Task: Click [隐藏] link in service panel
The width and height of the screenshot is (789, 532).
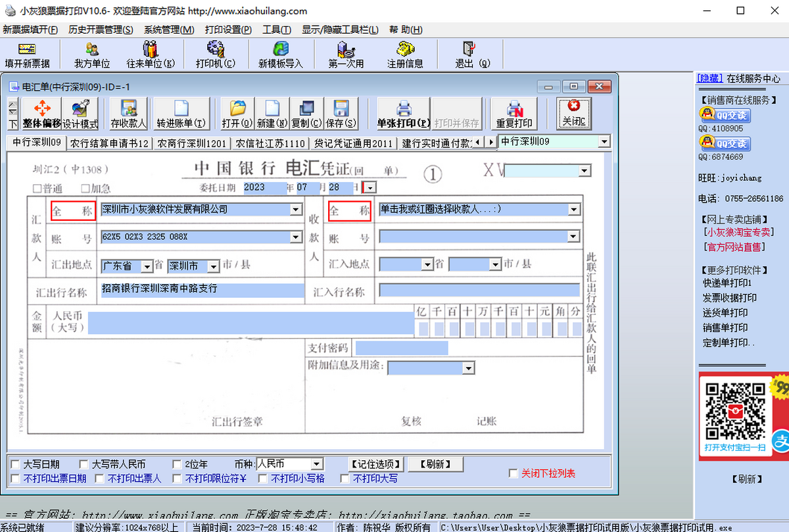Action: [710, 78]
